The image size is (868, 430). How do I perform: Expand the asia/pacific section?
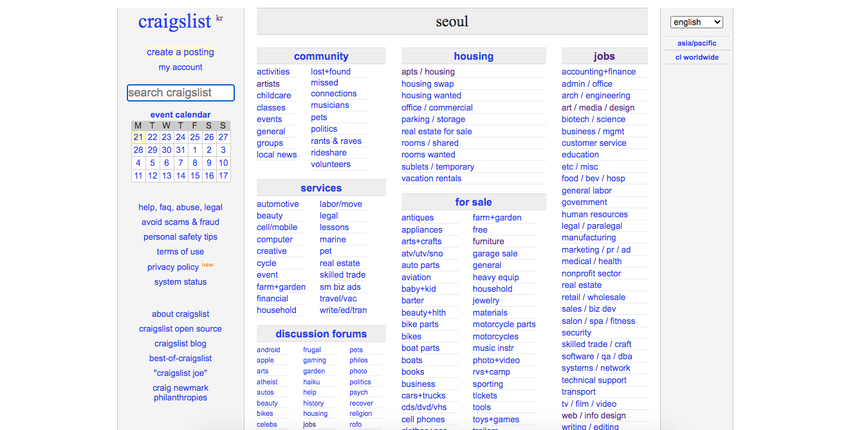697,43
